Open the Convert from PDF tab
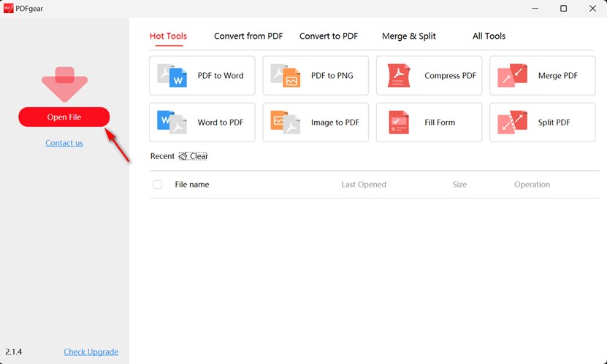 point(248,36)
